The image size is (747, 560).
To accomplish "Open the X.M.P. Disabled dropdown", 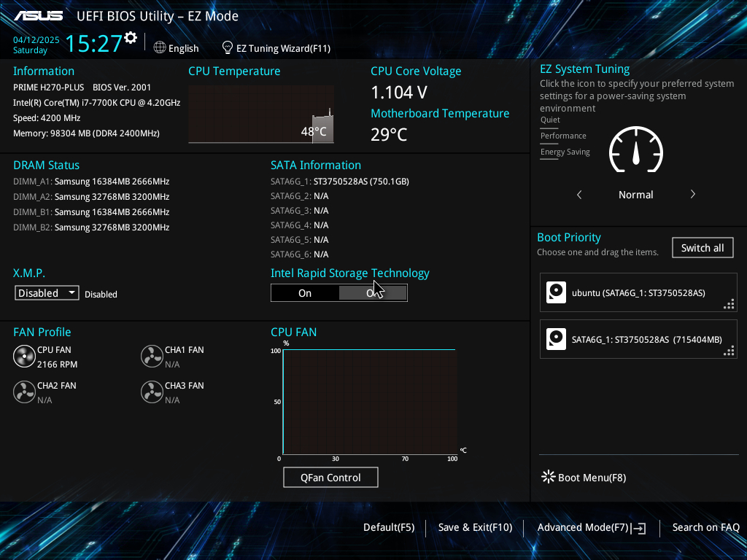I will click(47, 293).
